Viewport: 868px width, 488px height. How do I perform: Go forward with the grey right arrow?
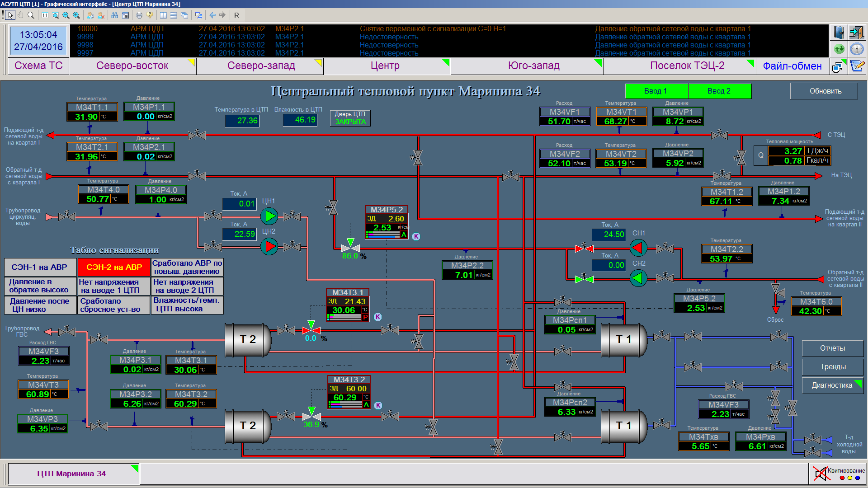[222, 15]
